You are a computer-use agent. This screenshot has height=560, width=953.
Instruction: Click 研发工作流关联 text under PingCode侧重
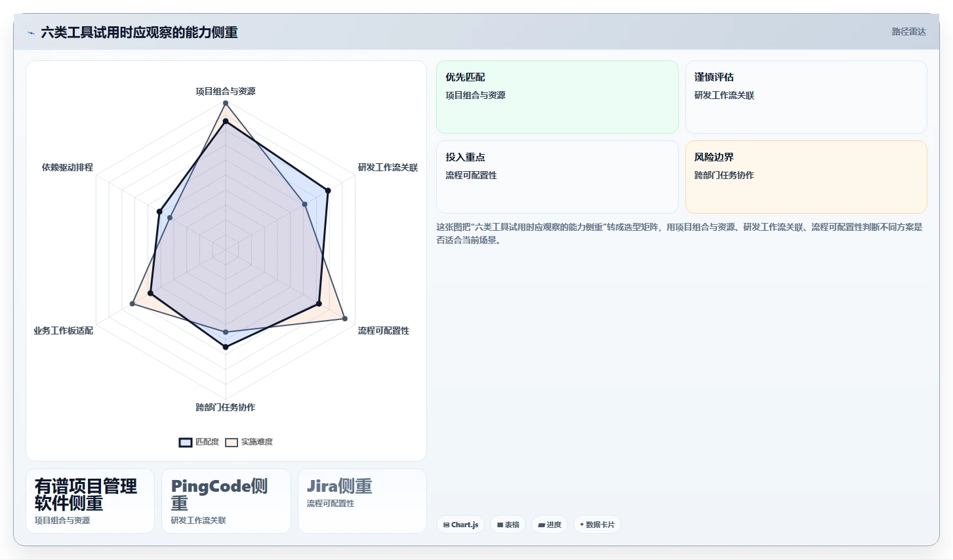[x=199, y=521]
